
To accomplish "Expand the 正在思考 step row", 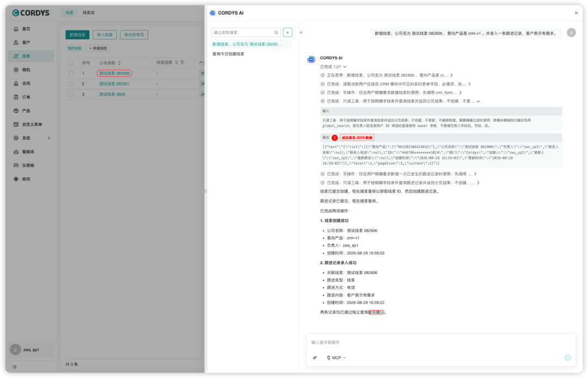I will 451,75.
